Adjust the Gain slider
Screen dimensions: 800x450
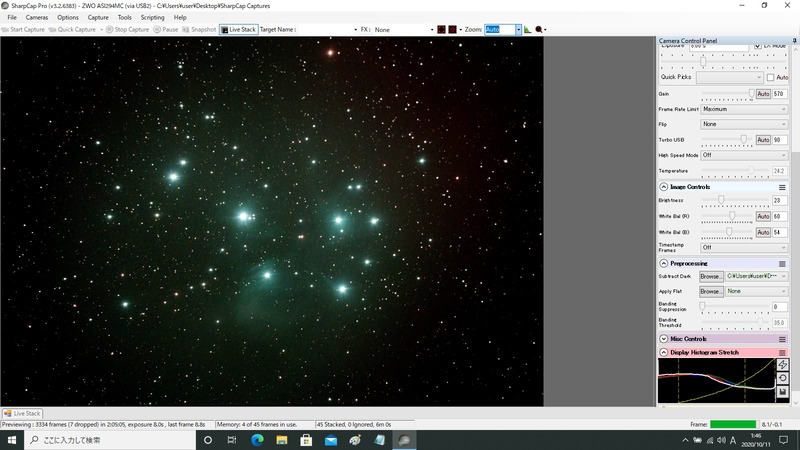(x=751, y=94)
